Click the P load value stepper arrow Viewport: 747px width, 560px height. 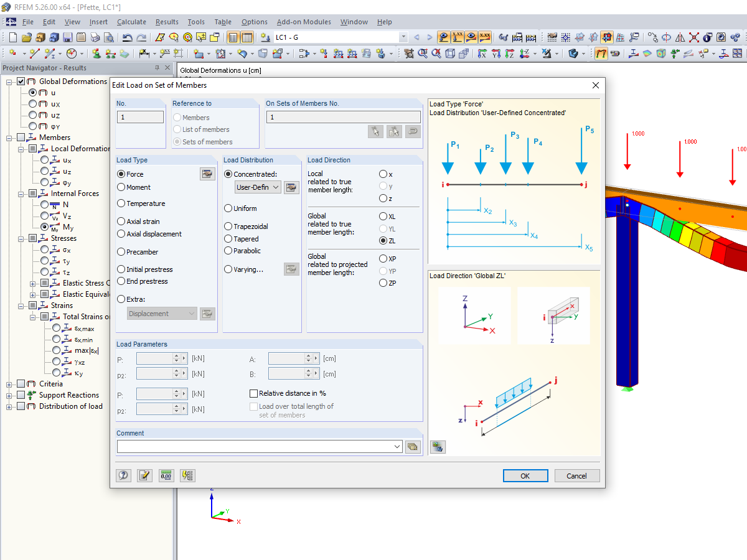177,358
